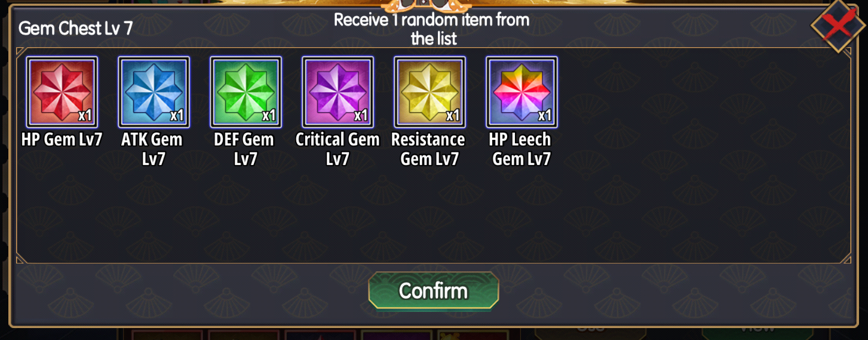868x340 pixels.
Task: View the rainbow HP Leech Gem icon
Action: tap(522, 92)
